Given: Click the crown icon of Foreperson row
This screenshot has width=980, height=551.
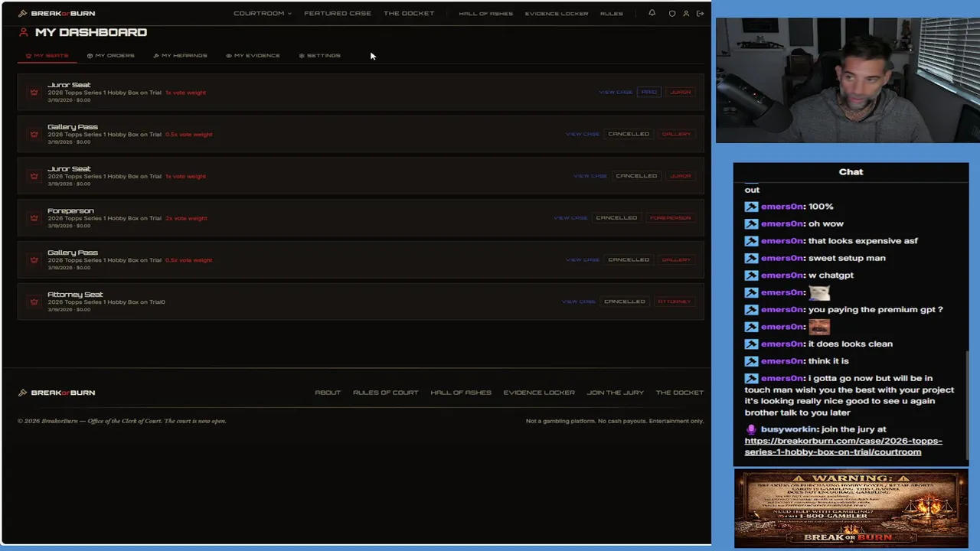Looking at the screenshot, I should click(34, 218).
